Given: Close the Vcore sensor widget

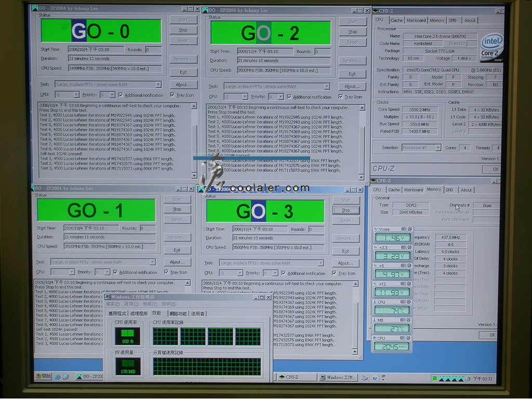Looking at the screenshot, I should 409,229.
